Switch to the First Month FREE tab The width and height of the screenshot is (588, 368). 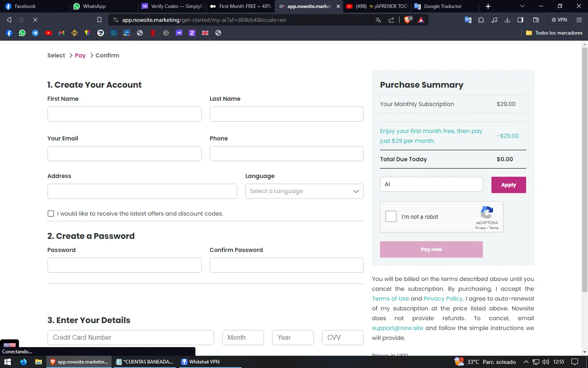[x=241, y=6]
